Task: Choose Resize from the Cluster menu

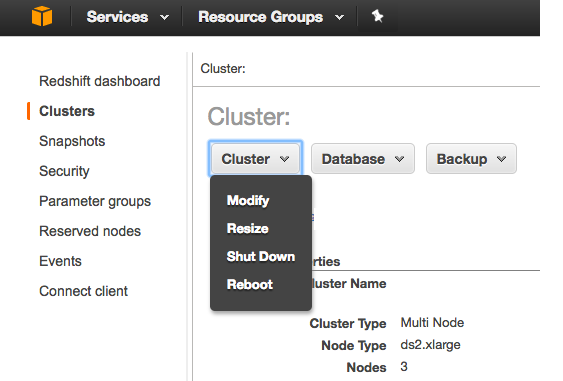Action: point(247,228)
